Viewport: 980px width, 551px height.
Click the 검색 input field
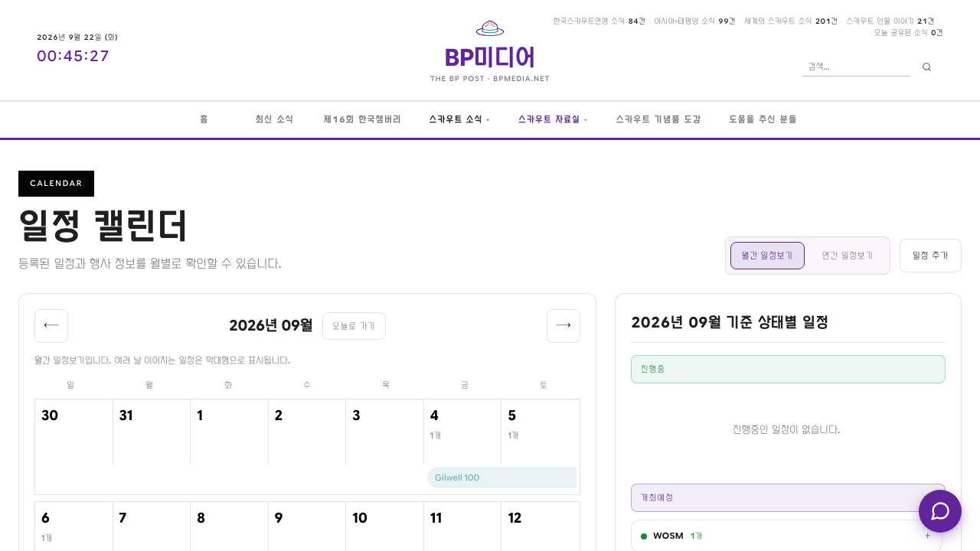click(x=856, y=67)
